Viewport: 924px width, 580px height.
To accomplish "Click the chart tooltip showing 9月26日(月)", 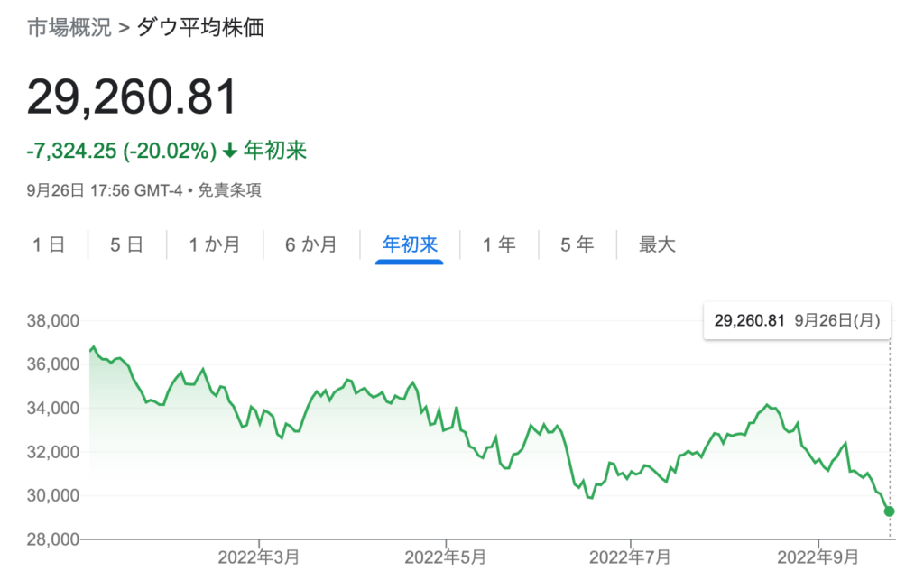I will pyautogui.click(x=797, y=320).
